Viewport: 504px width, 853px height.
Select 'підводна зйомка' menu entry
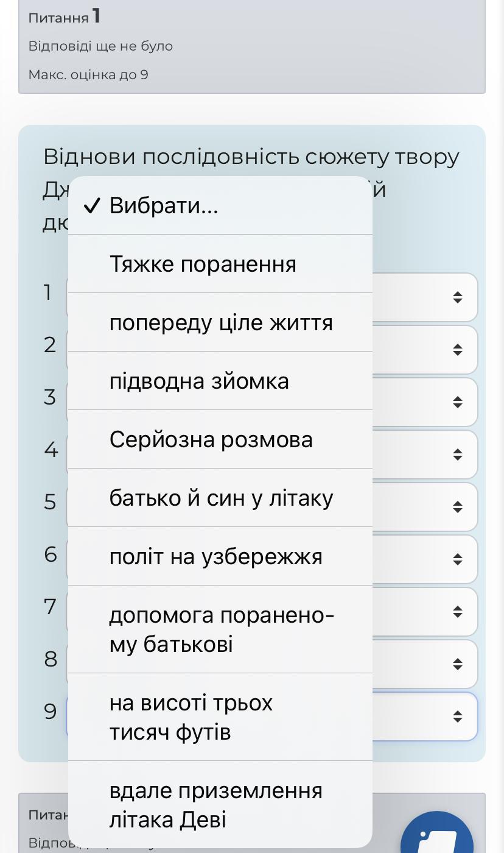click(219, 381)
